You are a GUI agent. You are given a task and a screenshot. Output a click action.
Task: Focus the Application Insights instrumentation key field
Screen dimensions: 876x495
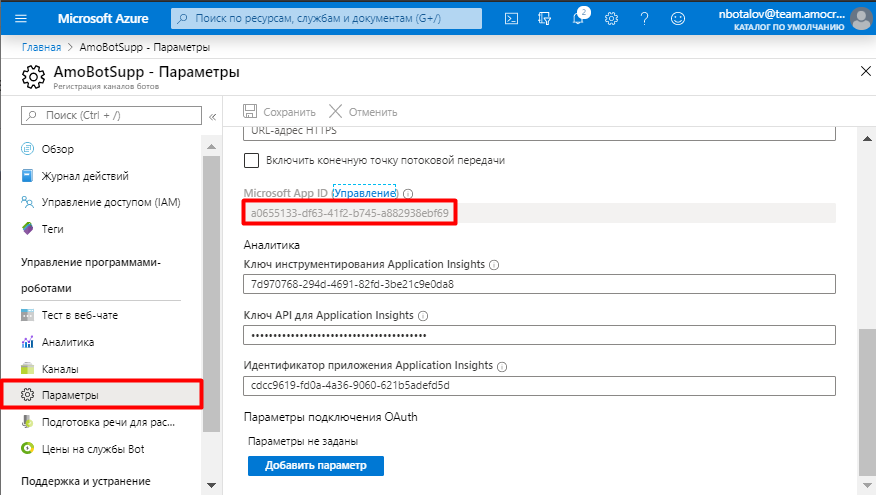539,284
